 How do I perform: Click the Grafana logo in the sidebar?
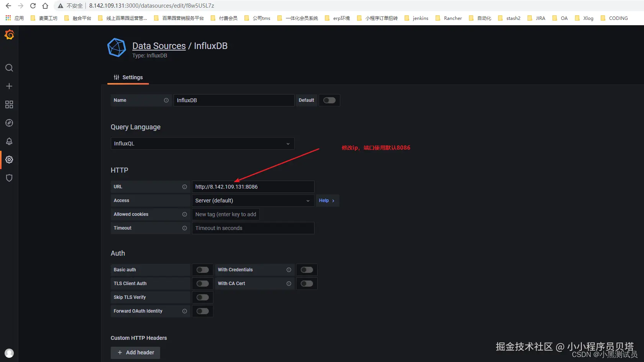click(9, 35)
